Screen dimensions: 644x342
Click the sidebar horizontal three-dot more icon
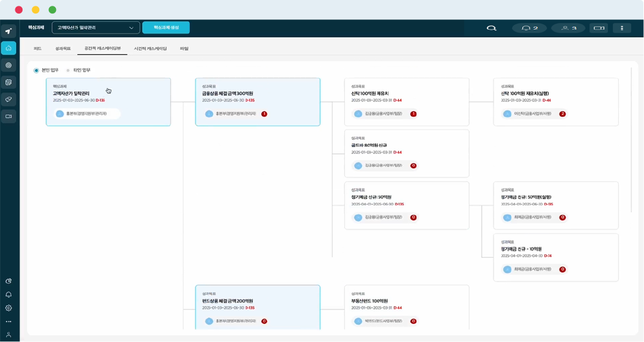coord(8,321)
